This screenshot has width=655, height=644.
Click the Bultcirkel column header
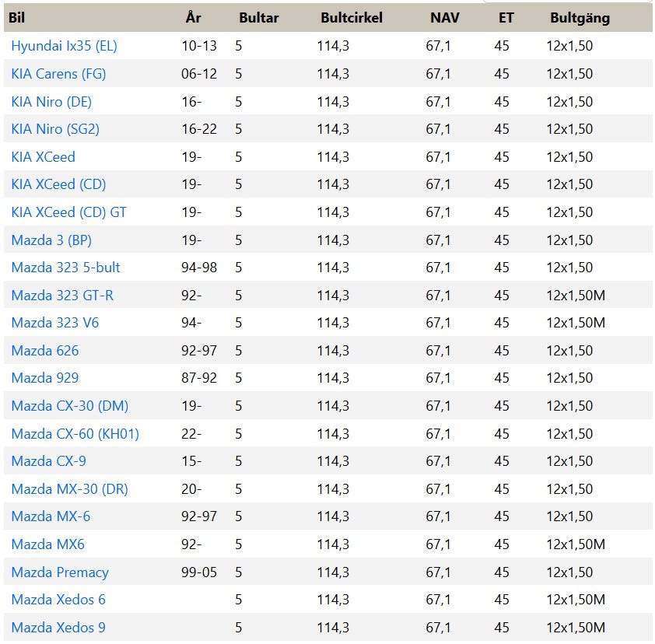(352, 17)
